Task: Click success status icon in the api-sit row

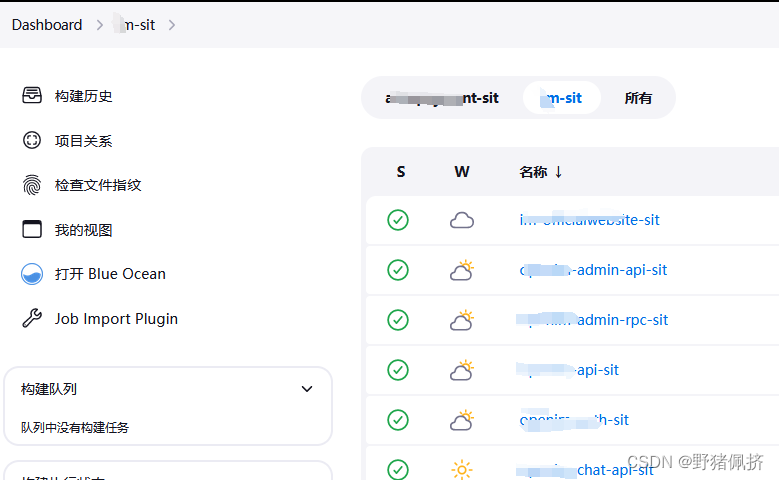Action: point(398,370)
